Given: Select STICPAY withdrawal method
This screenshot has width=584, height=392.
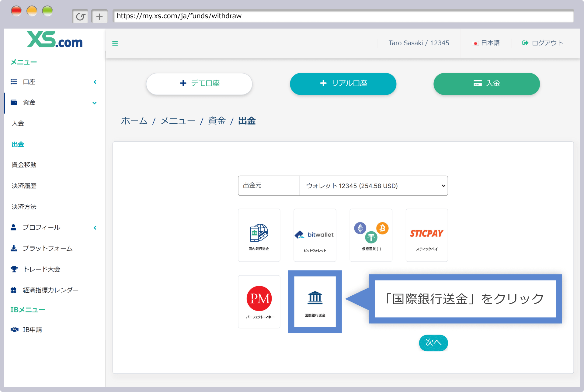Looking at the screenshot, I should tap(427, 235).
